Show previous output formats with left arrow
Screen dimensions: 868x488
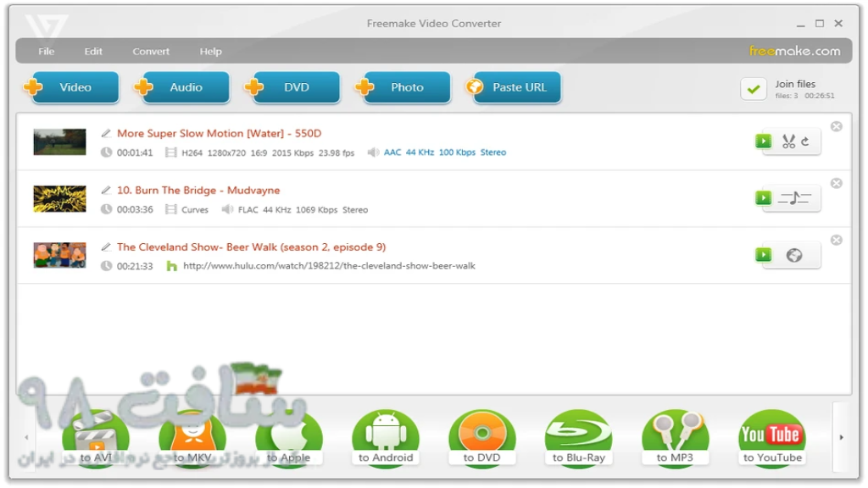(x=26, y=438)
